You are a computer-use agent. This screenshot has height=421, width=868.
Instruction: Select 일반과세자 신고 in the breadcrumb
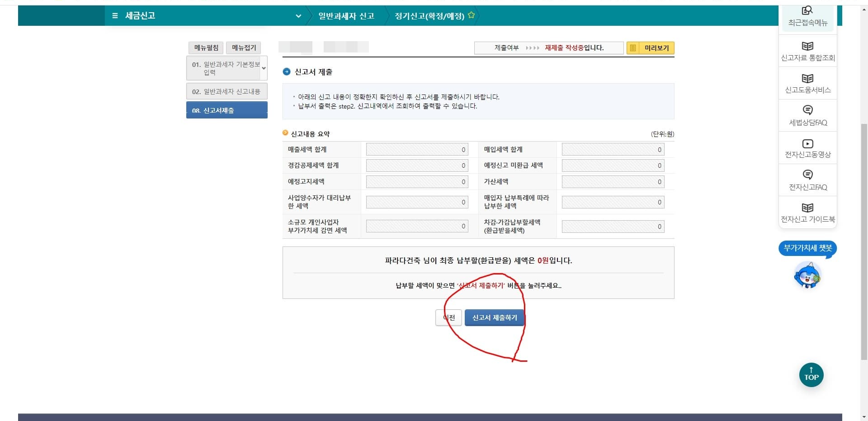(345, 15)
